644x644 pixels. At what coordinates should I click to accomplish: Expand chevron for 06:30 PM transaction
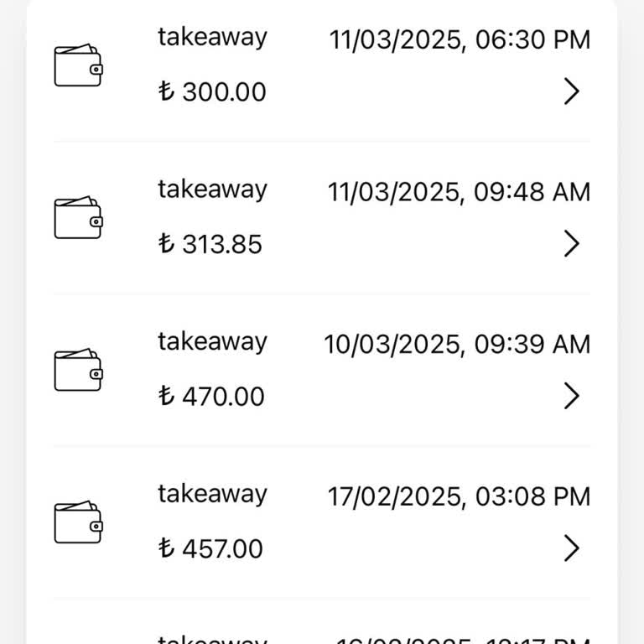coord(571,91)
